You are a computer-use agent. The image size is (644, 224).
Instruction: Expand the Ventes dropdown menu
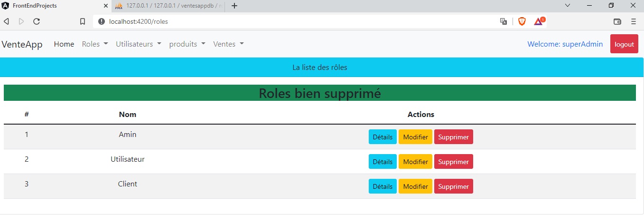[228, 44]
